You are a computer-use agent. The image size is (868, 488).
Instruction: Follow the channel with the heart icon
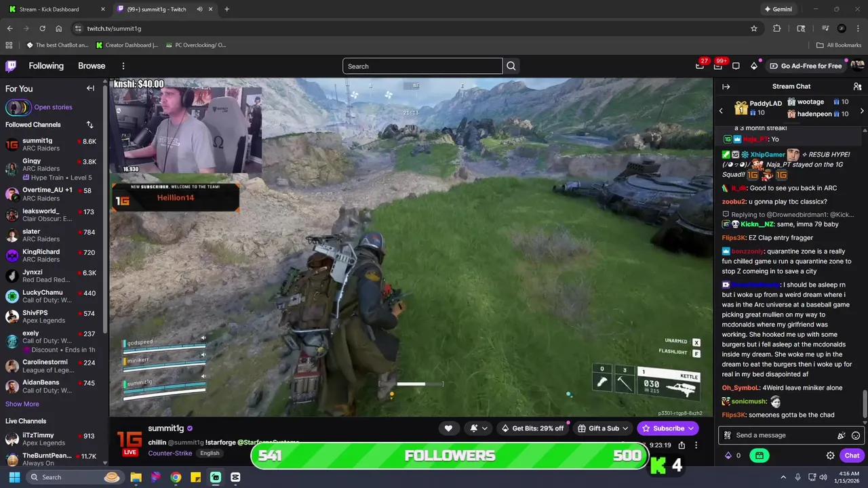point(448,428)
